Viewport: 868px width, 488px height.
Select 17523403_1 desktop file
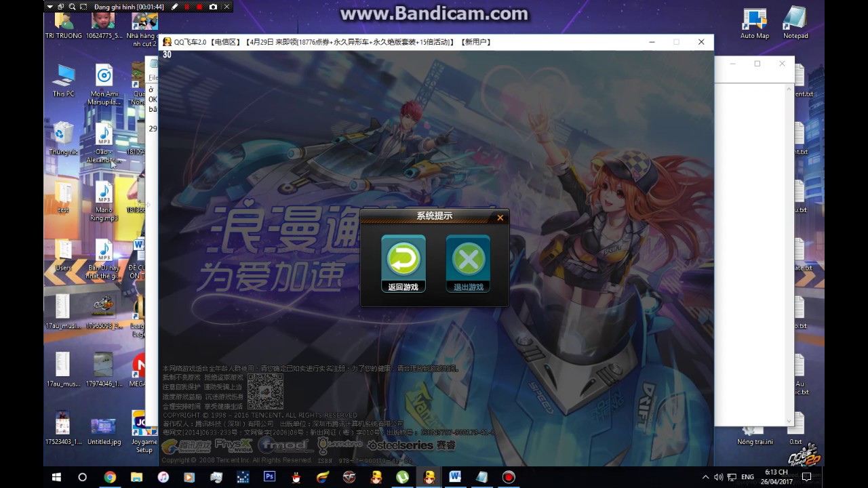click(x=63, y=428)
